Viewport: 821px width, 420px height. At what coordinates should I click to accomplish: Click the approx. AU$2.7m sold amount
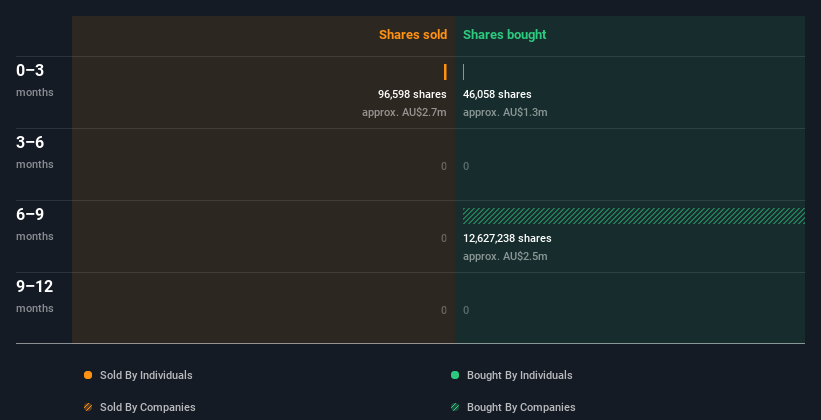pyautogui.click(x=404, y=112)
